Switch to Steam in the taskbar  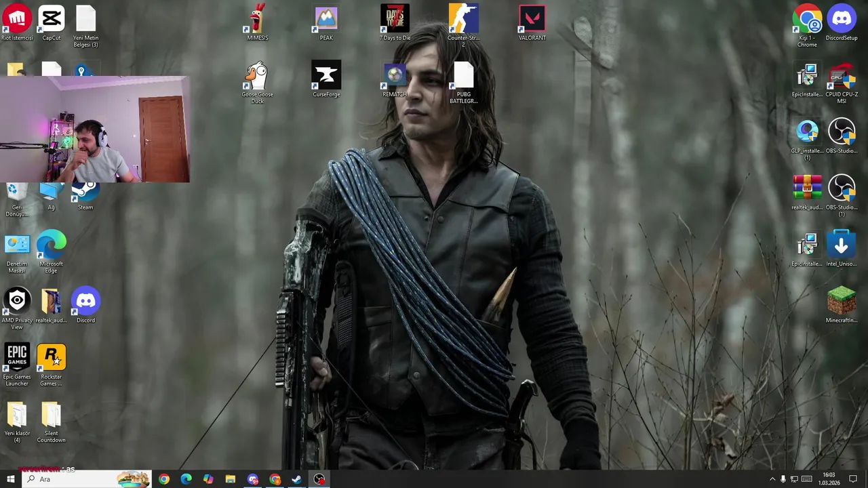pyautogui.click(x=297, y=479)
